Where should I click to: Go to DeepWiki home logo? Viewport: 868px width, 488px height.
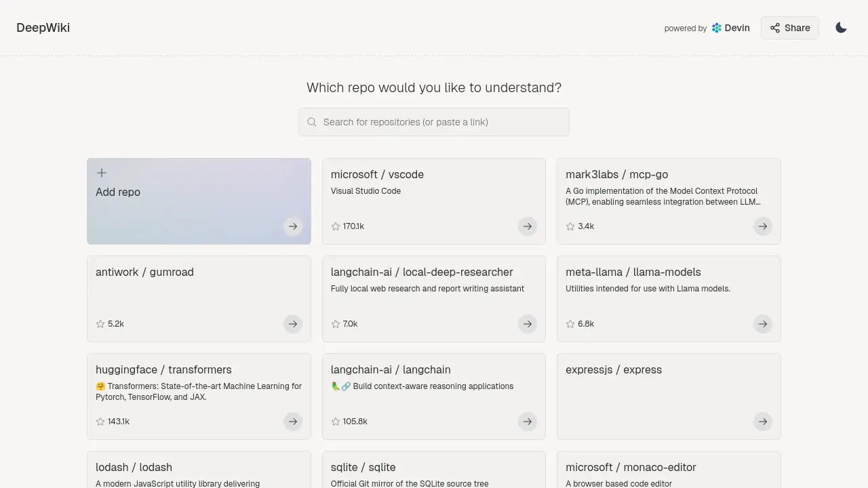coord(43,28)
